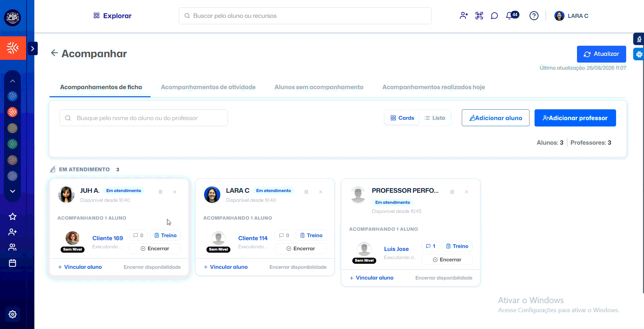Open the favorites star icon in sidebar
This screenshot has height=329, width=644.
click(12, 216)
